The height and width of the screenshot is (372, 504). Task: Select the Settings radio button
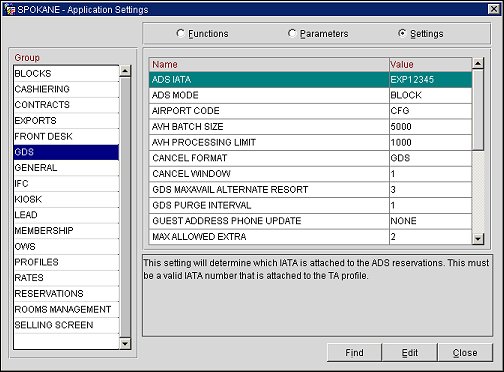[x=402, y=33]
